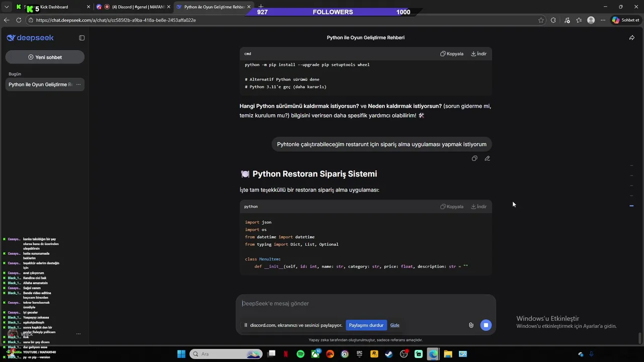Open Rockstar Games launcher from taskbar

(x=374, y=354)
